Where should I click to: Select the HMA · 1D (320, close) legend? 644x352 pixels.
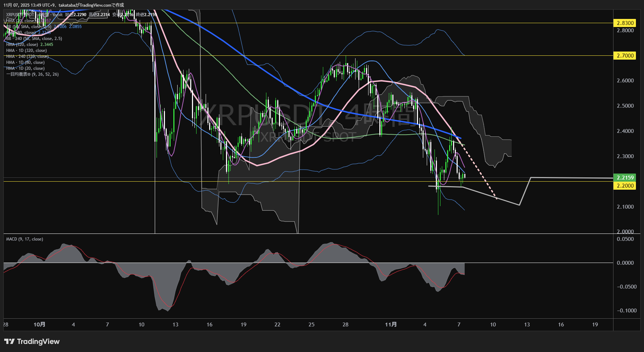26,50
